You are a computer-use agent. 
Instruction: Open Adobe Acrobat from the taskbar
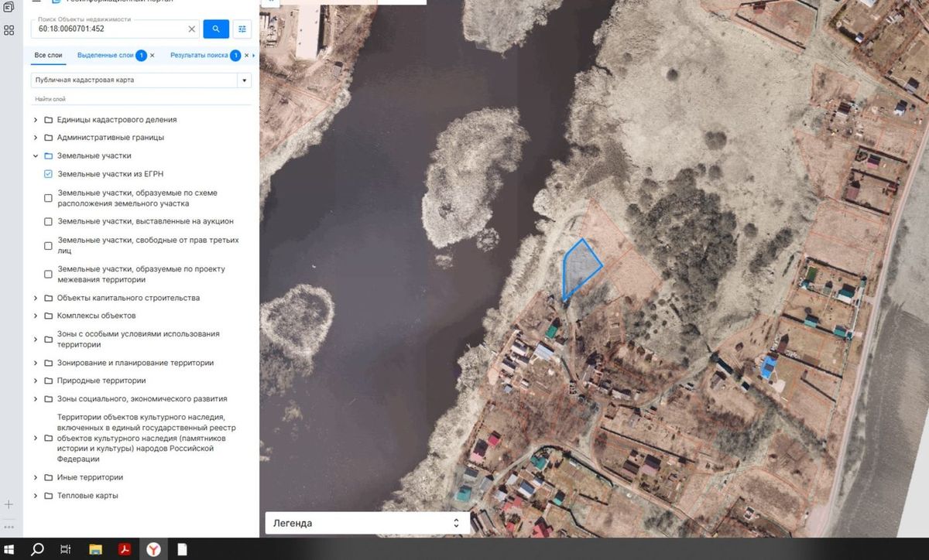(x=123, y=549)
